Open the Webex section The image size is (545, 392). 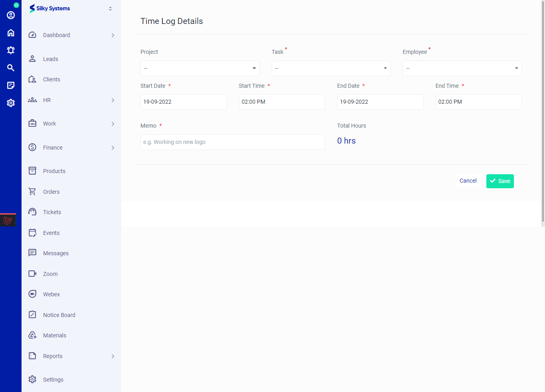51,294
